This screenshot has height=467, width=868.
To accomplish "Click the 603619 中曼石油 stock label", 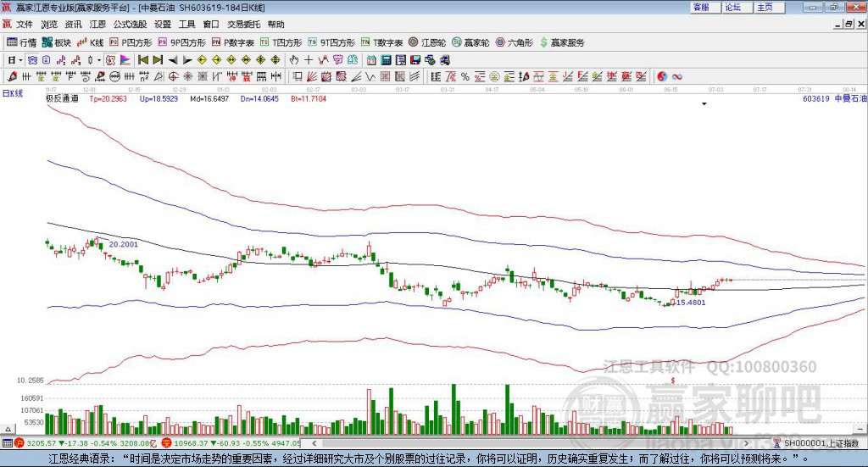I will (834, 98).
